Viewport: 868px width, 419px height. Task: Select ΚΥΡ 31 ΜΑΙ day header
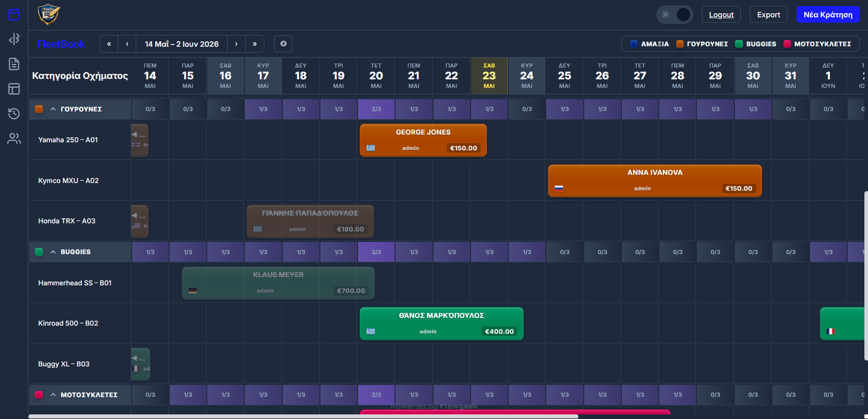point(790,75)
